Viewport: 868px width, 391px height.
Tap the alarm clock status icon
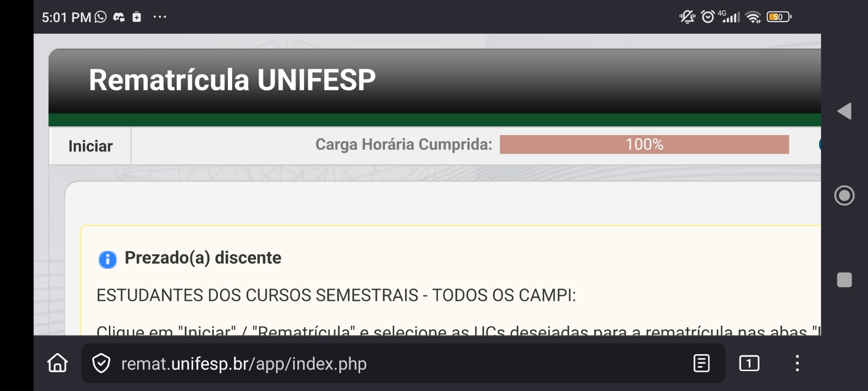[x=707, y=17]
